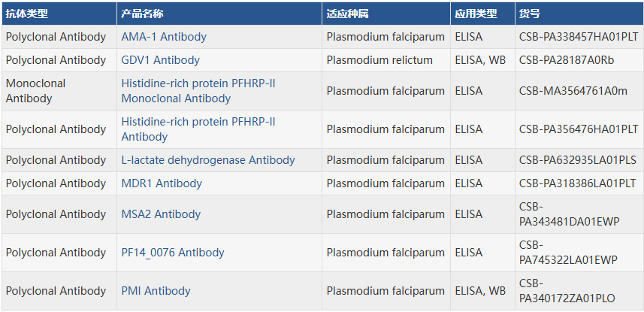The image size is (644, 312).
Task: Click the 产品名称 column header
Action: 142,14
